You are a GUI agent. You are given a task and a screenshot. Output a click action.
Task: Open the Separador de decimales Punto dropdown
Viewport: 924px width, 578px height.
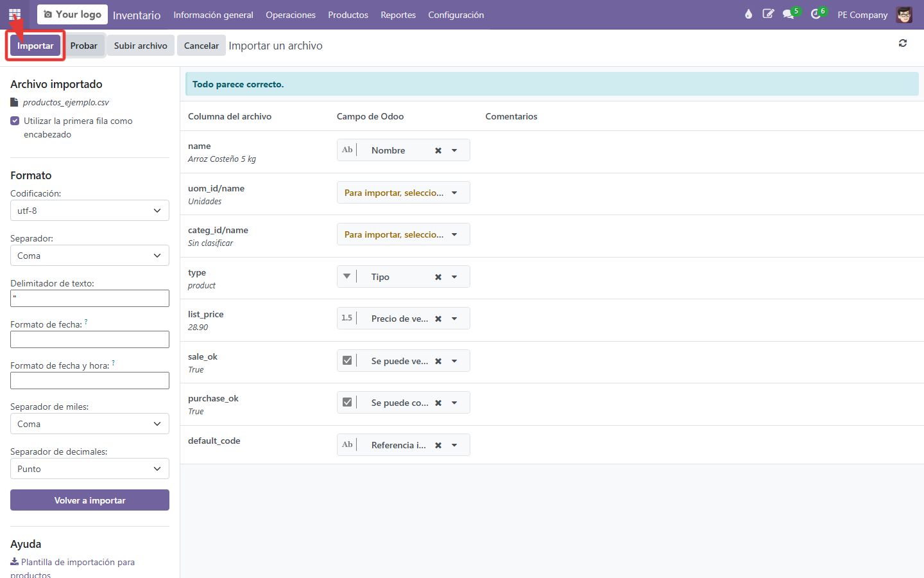click(90, 469)
